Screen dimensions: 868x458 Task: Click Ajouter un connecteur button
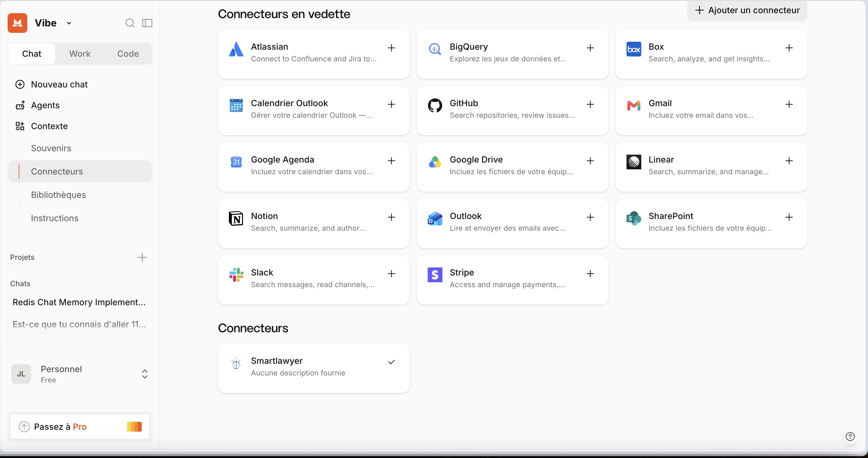click(x=747, y=10)
